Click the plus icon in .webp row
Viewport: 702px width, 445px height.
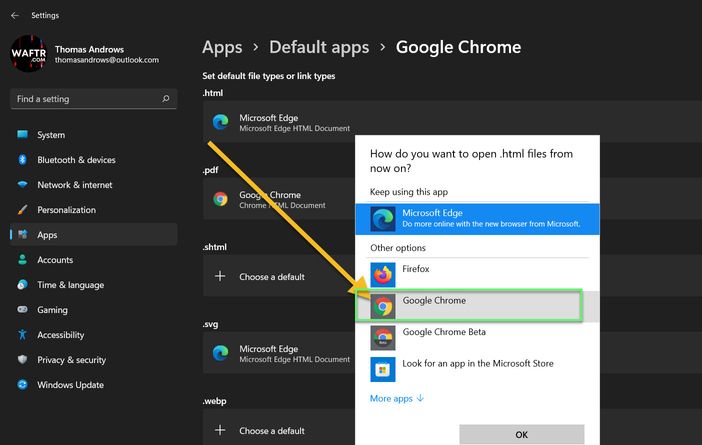click(220, 430)
